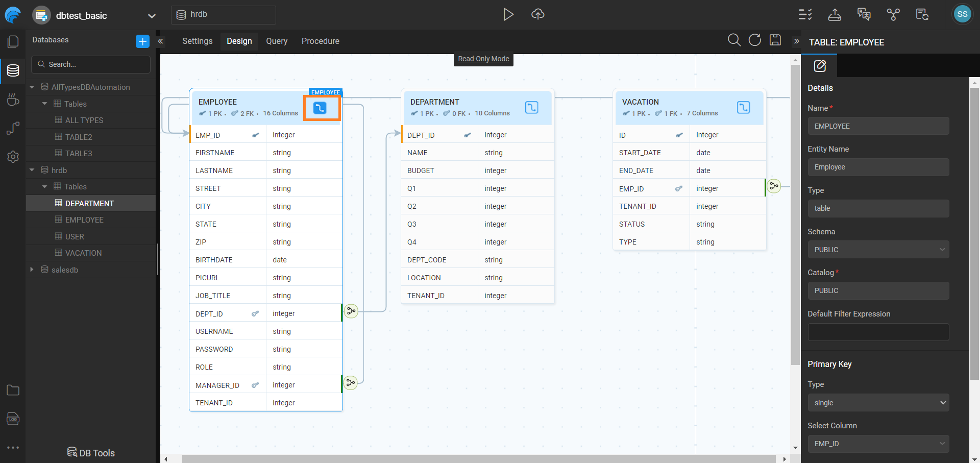Click the Default Filter Expression field

[878, 332]
